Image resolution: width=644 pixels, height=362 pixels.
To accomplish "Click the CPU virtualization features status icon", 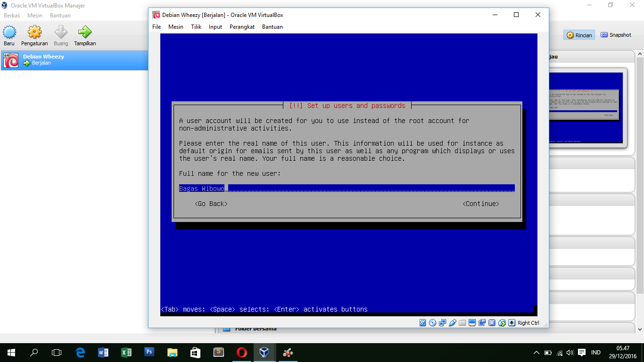I will (492, 323).
